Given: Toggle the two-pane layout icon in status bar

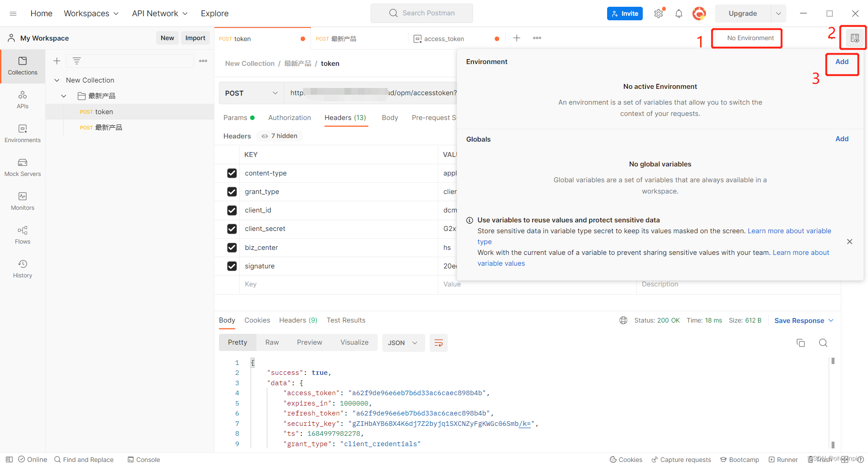Looking at the screenshot, I should click(845, 459).
